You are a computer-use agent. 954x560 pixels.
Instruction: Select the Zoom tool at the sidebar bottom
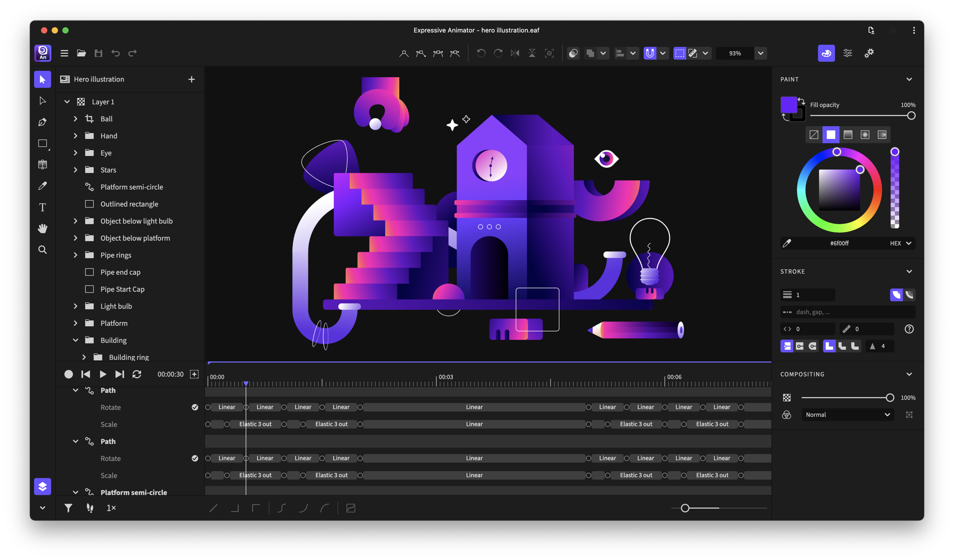click(x=42, y=250)
